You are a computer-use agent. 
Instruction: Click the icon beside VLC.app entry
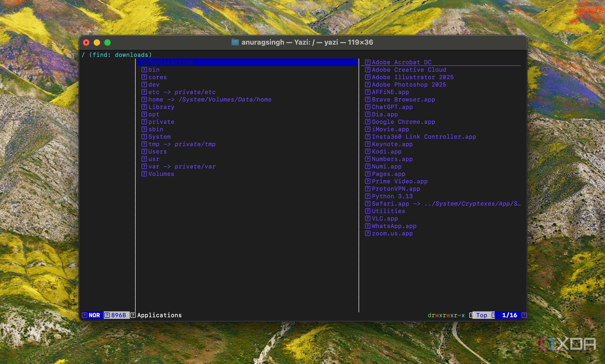[x=367, y=218]
